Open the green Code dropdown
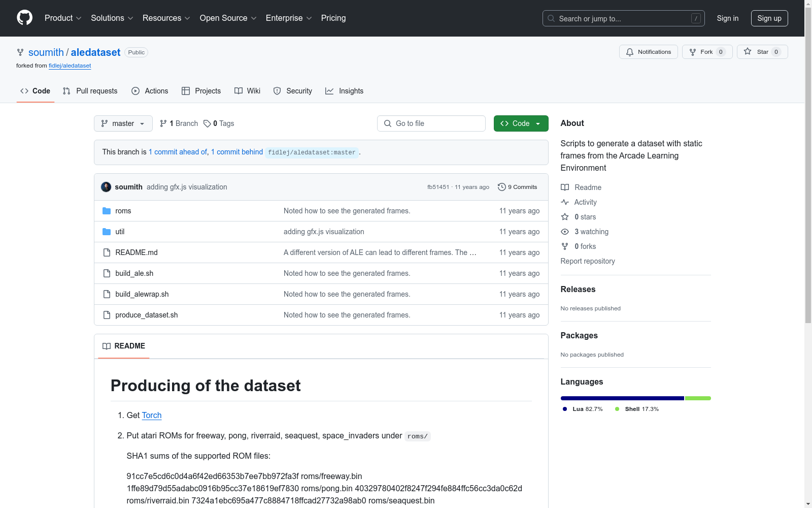812x508 pixels. click(x=521, y=123)
